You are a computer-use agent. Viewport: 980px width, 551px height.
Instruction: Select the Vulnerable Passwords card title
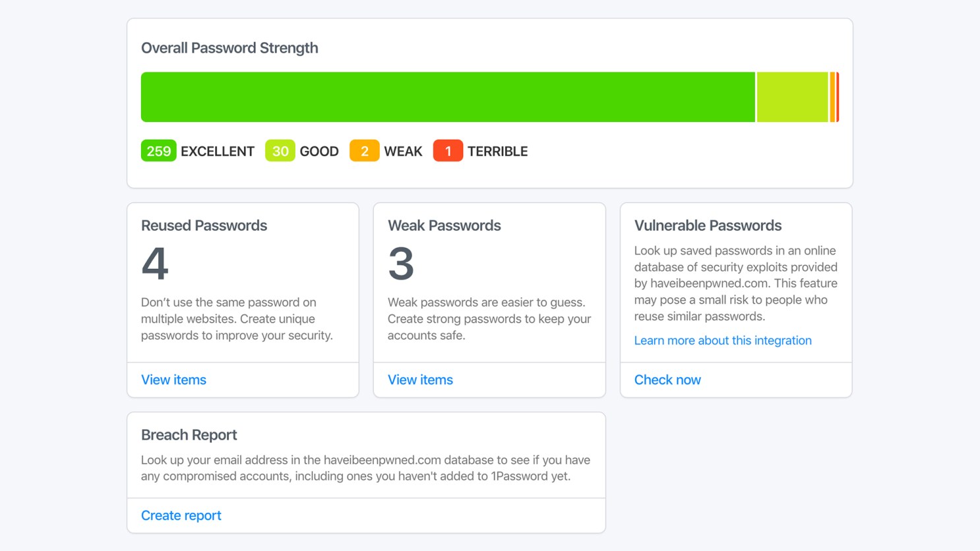[708, 225]
